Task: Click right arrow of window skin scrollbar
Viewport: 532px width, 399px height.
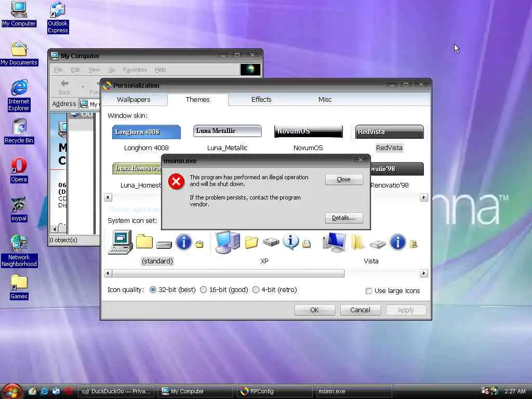Action: (424, 197)
